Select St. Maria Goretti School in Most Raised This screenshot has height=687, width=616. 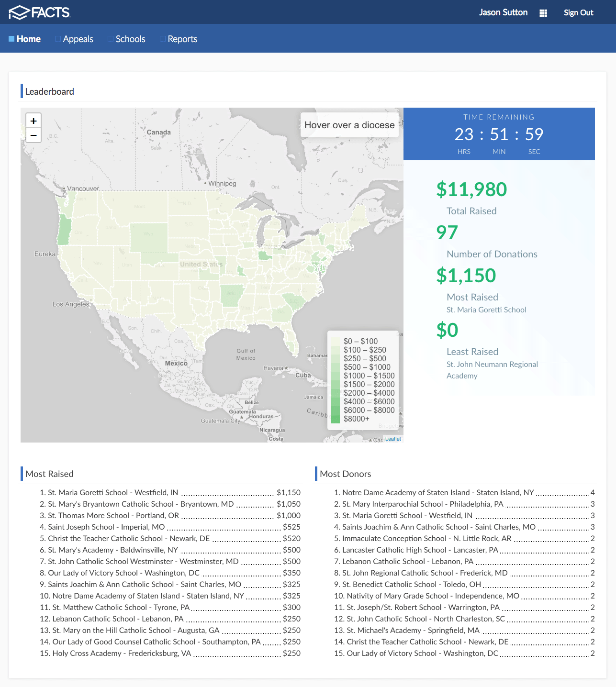(113, 492)
